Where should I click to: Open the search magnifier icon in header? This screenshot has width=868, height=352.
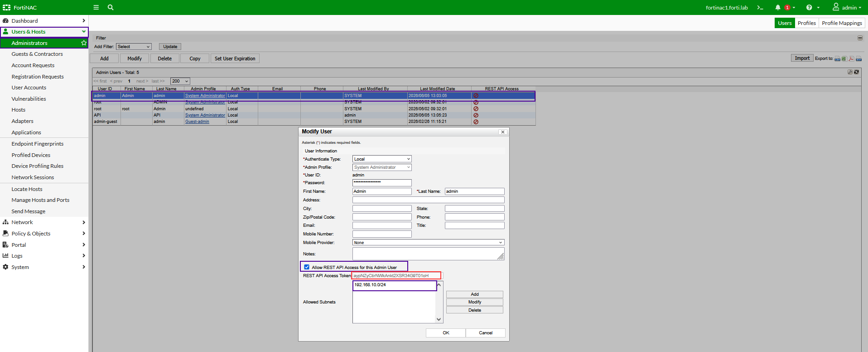111,7
